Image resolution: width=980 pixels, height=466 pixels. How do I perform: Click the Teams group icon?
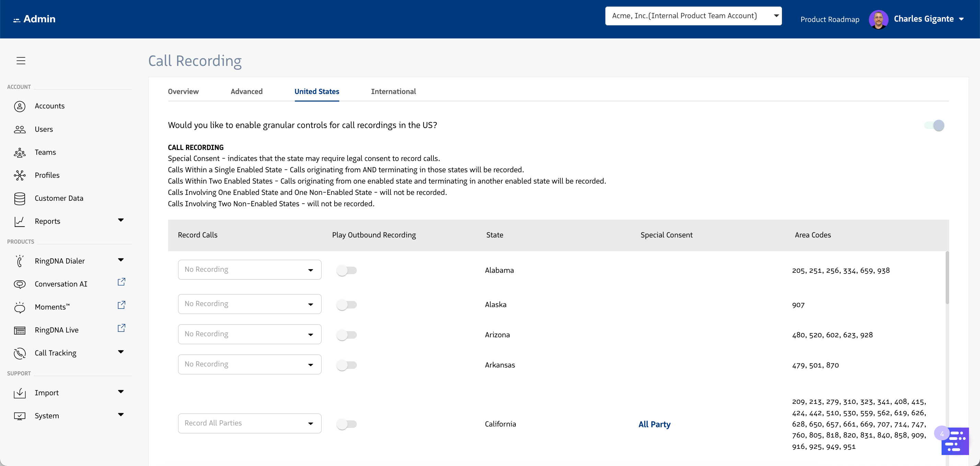(20, 153)
